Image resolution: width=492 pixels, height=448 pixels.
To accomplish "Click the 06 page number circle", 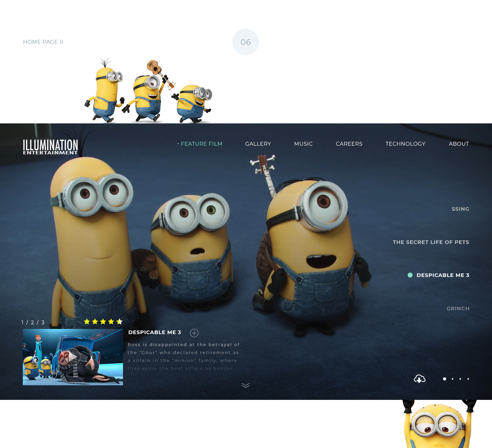I will click(x=245, y=42).
